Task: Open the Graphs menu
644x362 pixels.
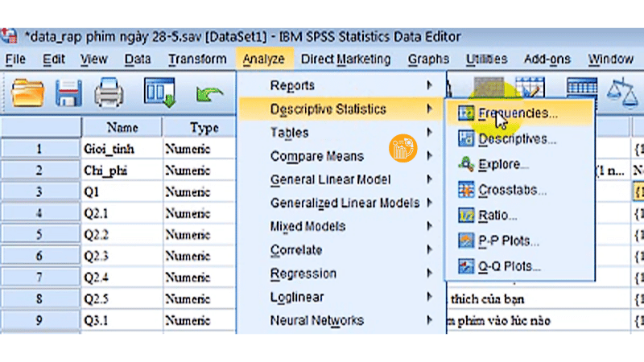Action: click(428, 60)
